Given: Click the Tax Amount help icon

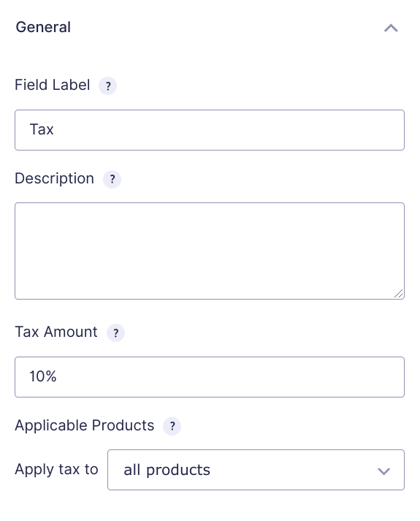Looking at the screenshot, I should click(115, 332).
